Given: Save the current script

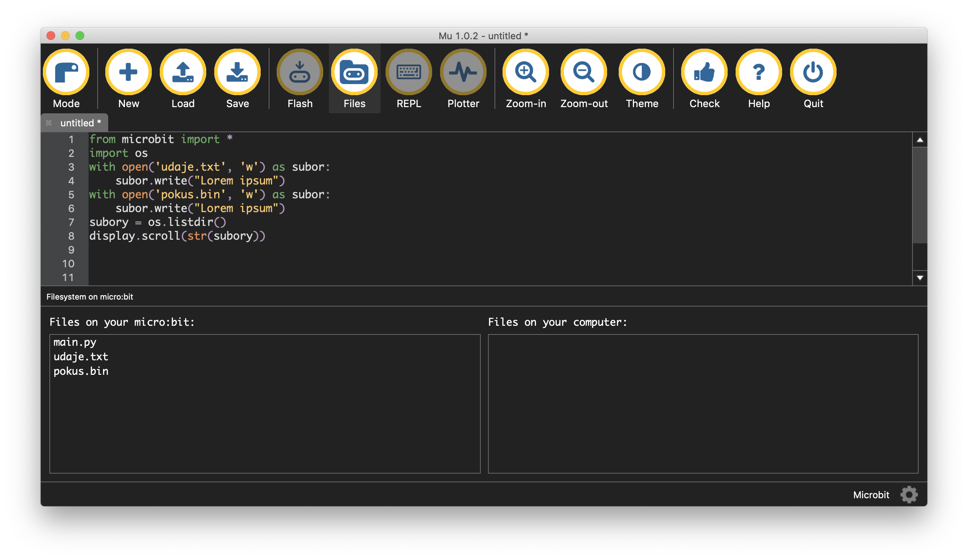Looking at the screenshot, I should (237, 73).
